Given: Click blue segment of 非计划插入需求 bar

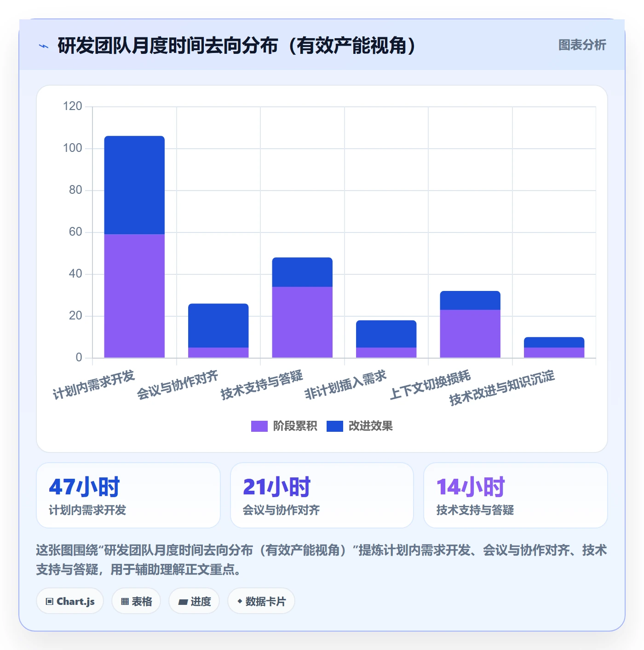Looking at the screenshot, I should coord(386,334).
